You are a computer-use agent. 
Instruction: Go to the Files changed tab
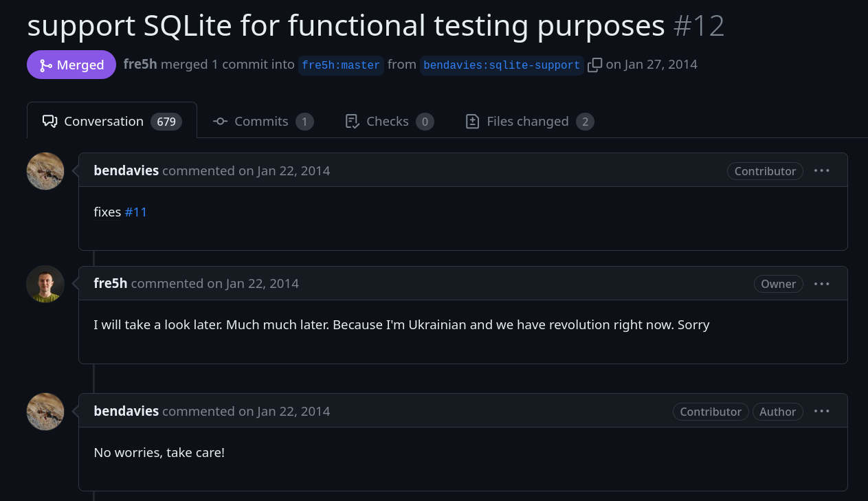coord(529,122)
